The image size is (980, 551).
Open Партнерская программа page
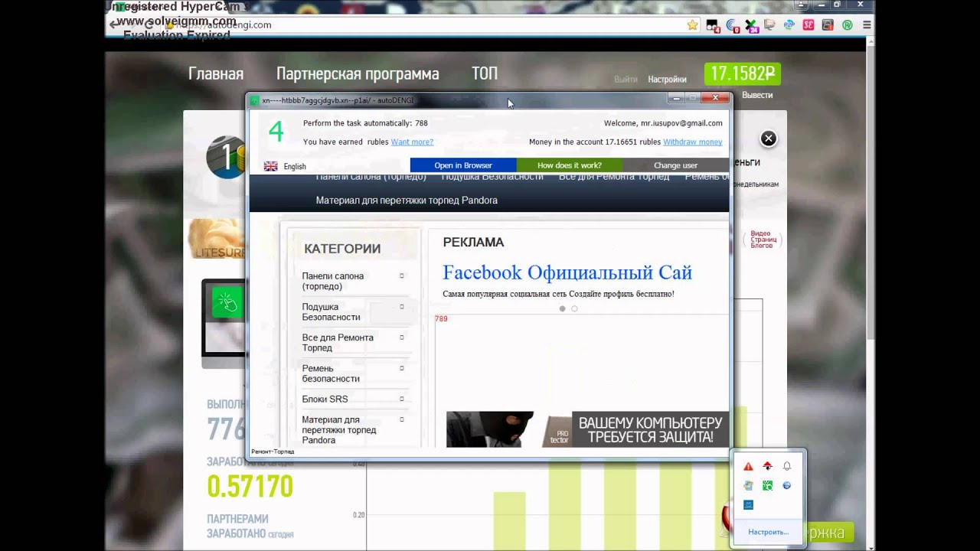coord(358,74)
